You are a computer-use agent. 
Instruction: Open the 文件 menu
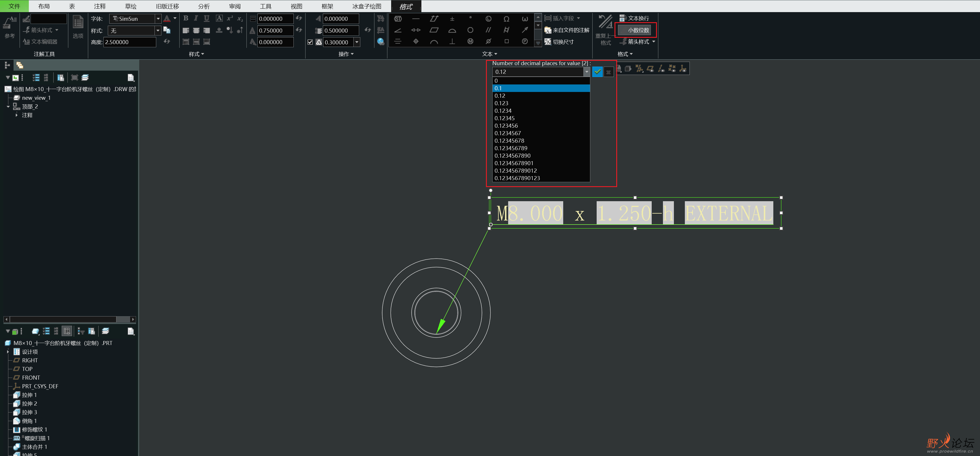coord(14,6)
